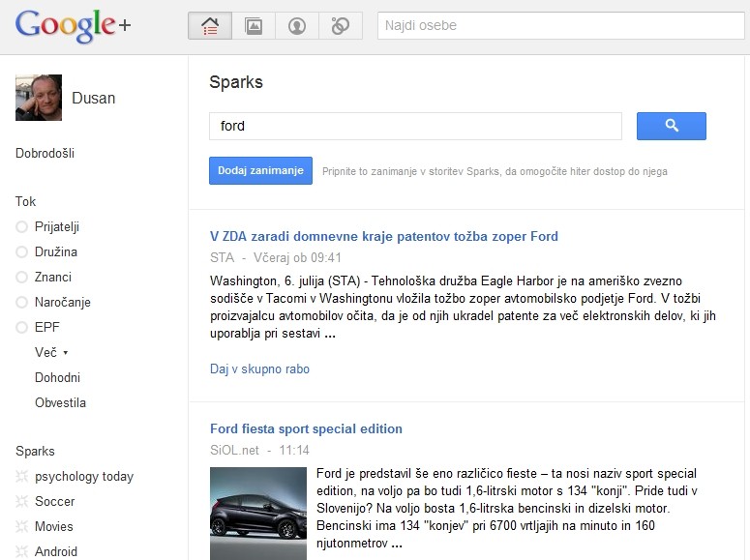Open the Movies spark

[54, 526]
